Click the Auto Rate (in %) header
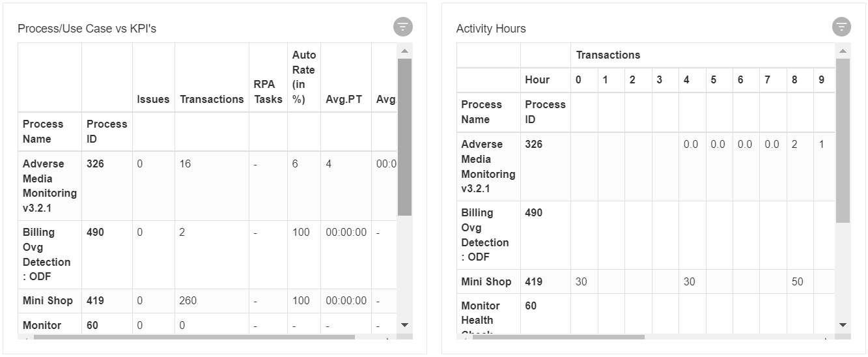868x357 pixels. click(303, 77)
